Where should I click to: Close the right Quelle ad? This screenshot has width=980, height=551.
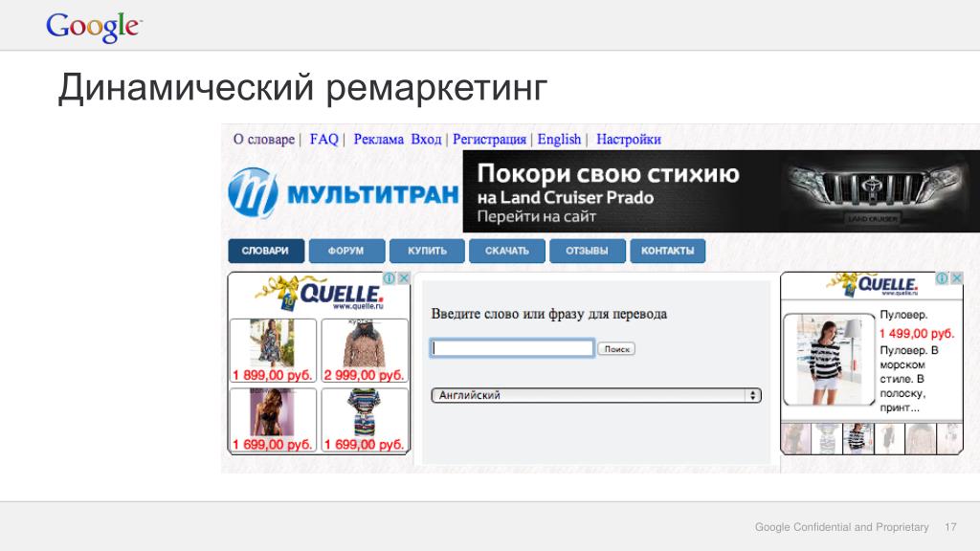[957, 278]
